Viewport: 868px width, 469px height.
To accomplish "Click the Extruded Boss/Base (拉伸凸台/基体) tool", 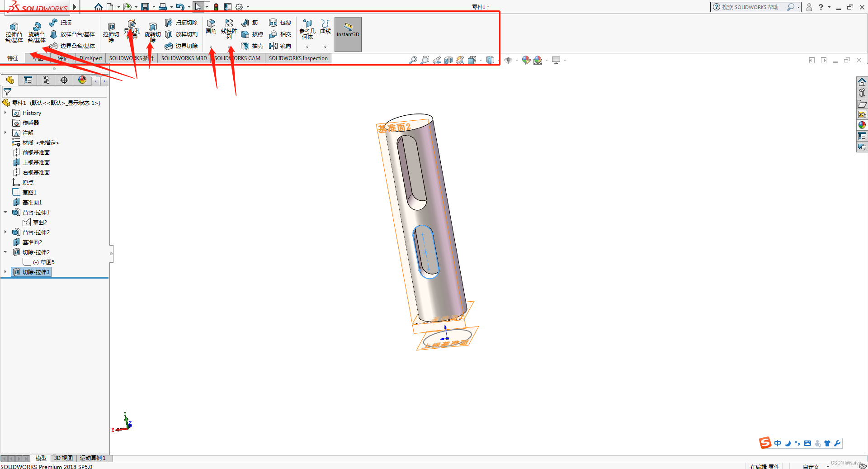I will [14, 33].
